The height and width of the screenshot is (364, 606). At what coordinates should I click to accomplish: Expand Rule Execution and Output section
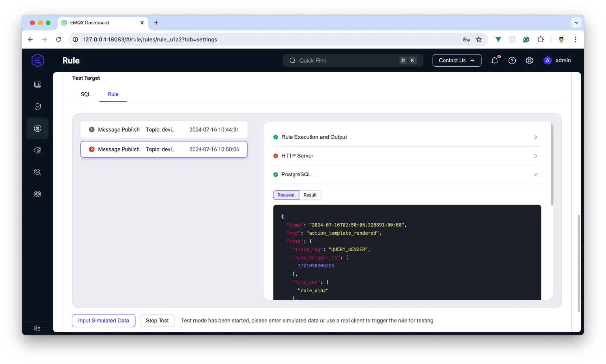(407, 137)
